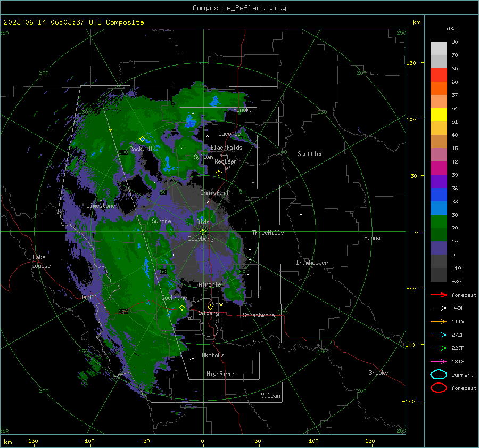Click the yellow diamond marker below RedDeer
The image size is (479, 448).
tap(219, 173)
